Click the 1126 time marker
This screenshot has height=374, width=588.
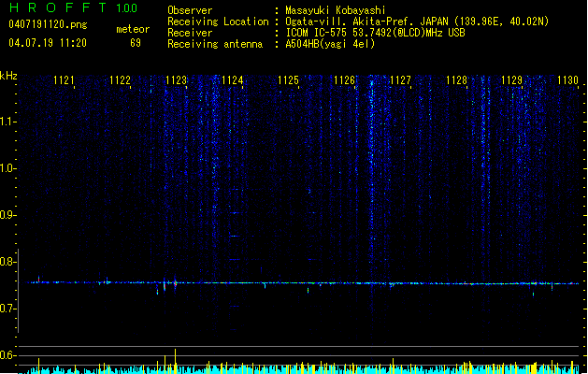(344, 80)
